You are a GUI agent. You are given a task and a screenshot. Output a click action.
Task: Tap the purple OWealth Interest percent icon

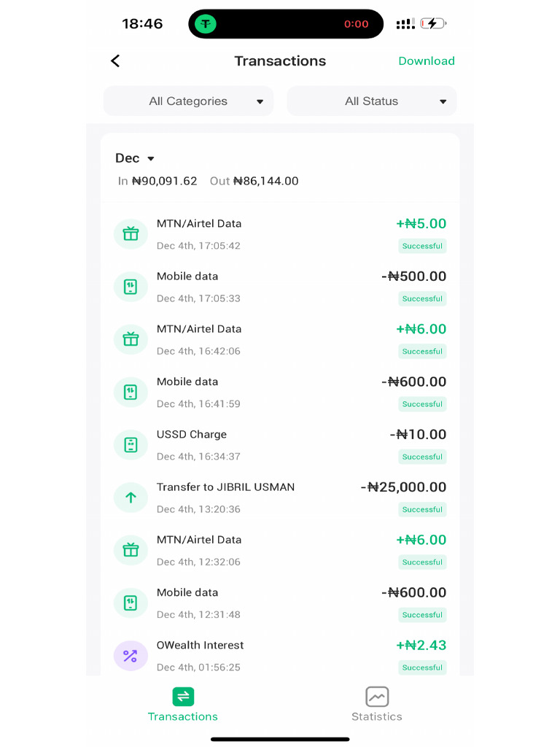click(x=131, y=656)
